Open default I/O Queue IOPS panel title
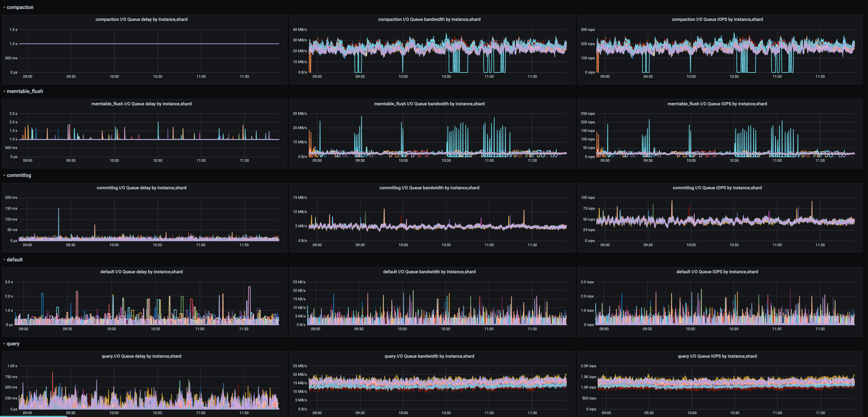Screen dimensions: 868x417 (717, 272)
